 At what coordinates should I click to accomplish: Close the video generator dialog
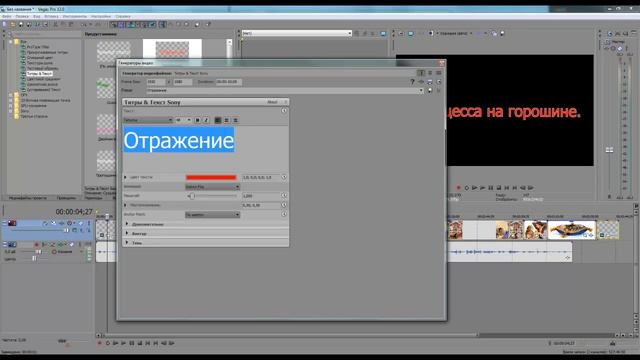click(x=442, y=63)
